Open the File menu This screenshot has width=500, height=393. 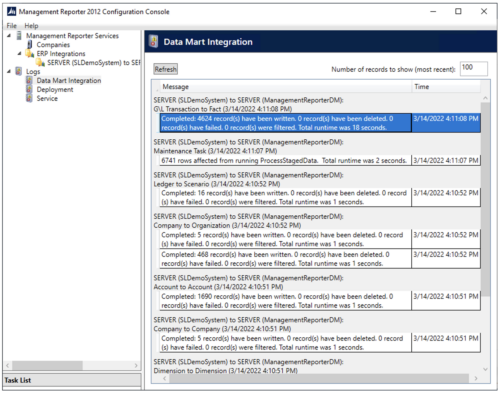click(x=11, y=26)
